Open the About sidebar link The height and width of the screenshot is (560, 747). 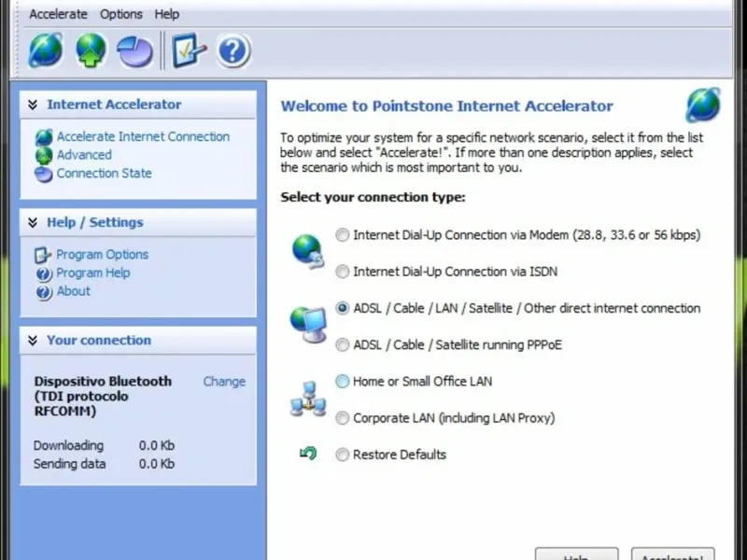point(73,291)
